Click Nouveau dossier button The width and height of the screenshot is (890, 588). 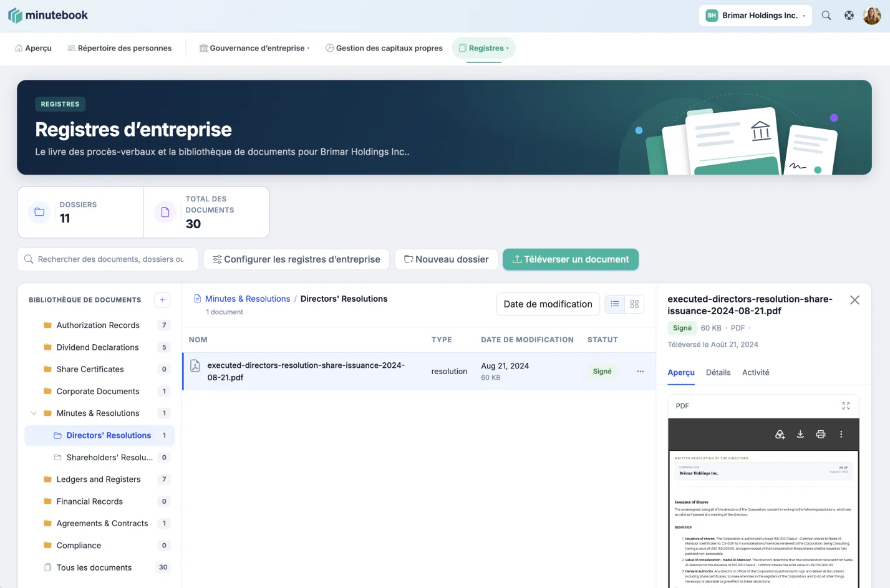[447, 259]
